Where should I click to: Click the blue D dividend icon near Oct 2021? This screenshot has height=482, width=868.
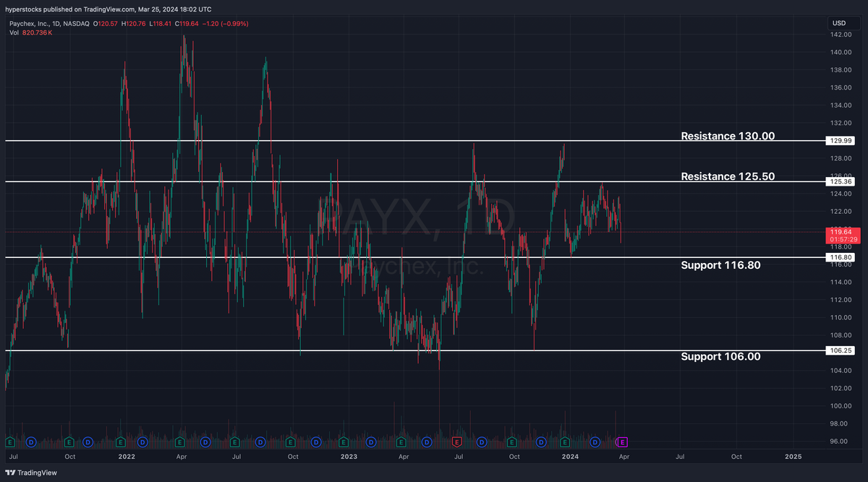(87, 442)
